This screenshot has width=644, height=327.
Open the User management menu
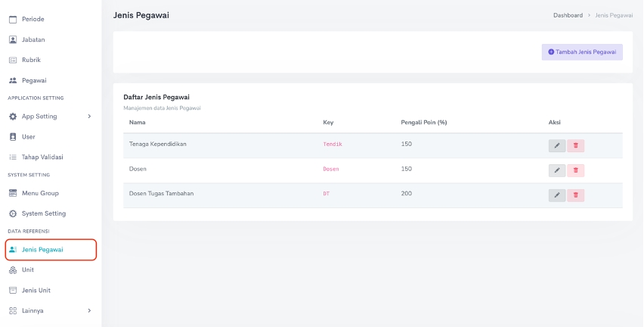point(28,137)
